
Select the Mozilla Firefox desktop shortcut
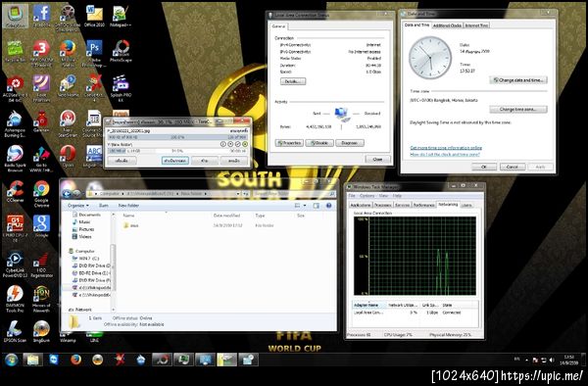68,53
